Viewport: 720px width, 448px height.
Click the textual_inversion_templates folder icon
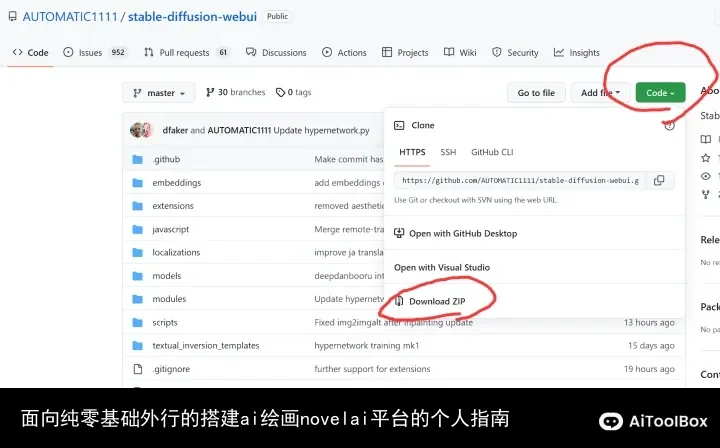[137, 346]
